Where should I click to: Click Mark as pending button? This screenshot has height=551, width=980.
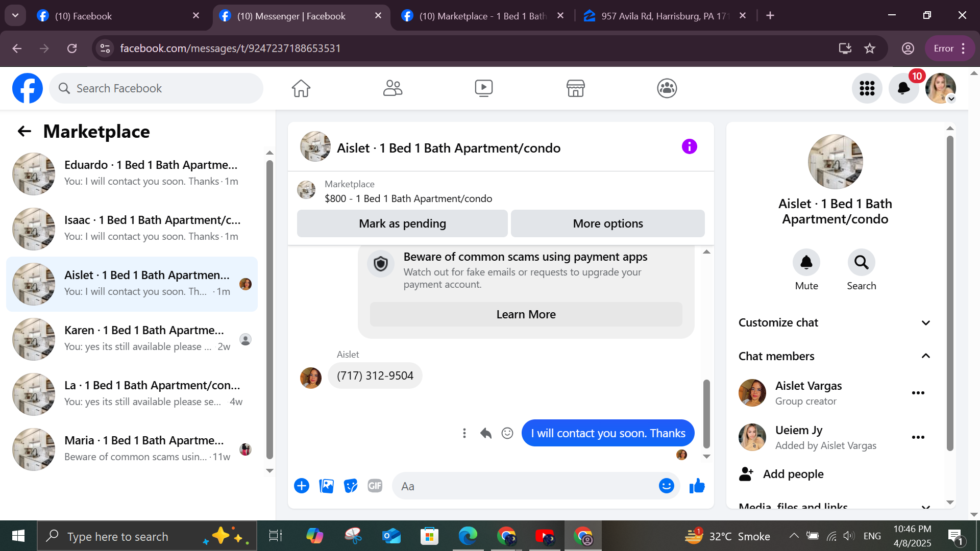tap(402, 223)
